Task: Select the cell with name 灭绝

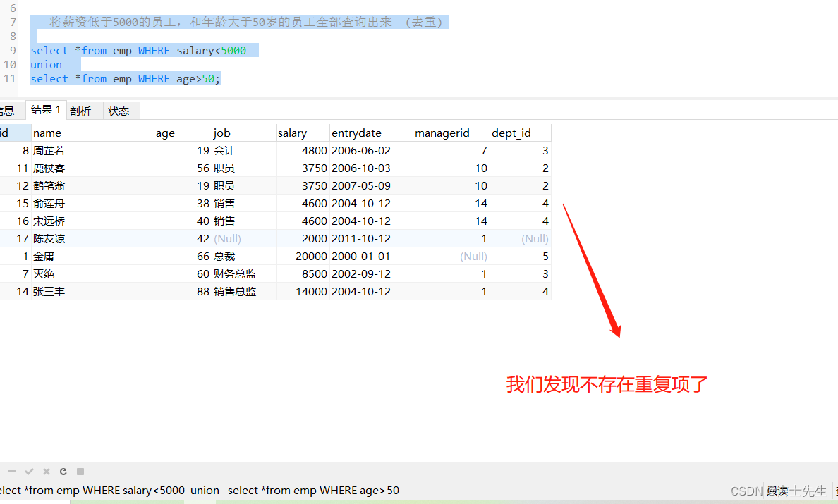Action: coord(92,274)
